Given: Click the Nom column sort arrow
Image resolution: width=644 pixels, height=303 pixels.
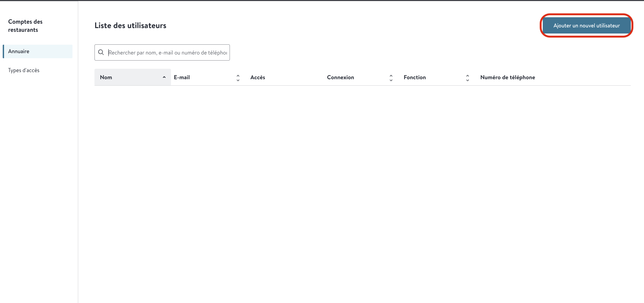Looking at the screenshot, I should pos(164,77).
